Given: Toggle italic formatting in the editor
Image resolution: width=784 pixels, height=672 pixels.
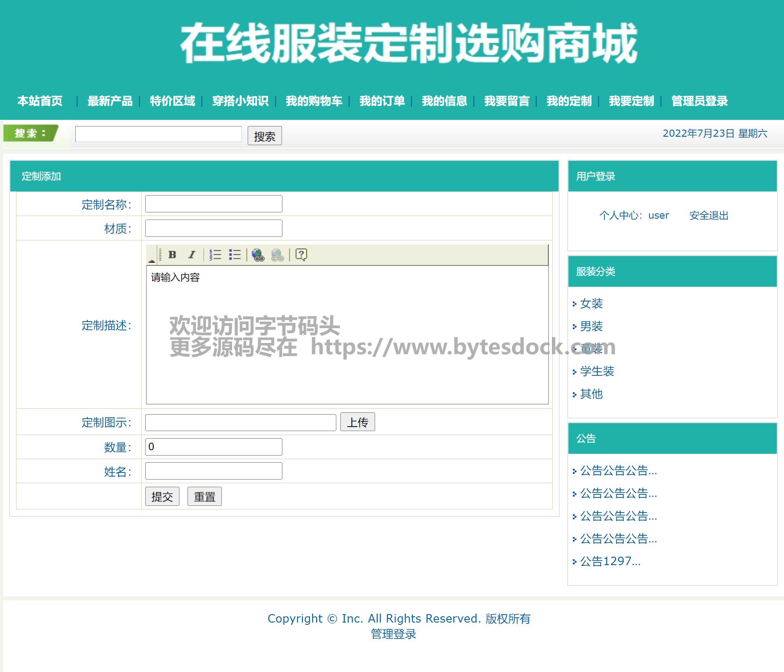Looking at the screenshot, I should pyautogui.click(x=192, y=255).
